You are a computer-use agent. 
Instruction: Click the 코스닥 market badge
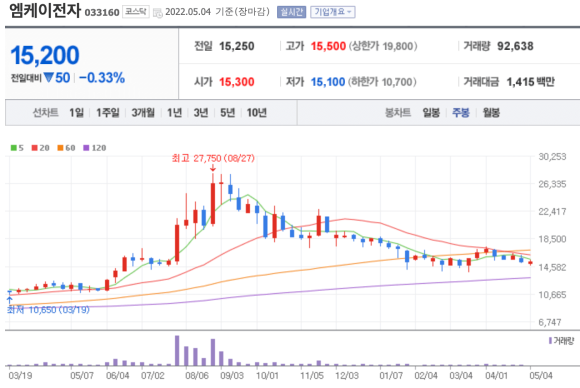click(136, 12)
